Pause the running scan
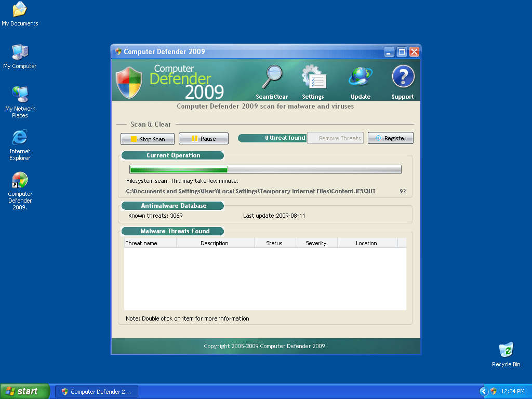The width and height of the screenshot is (532, 399). (x=204, y=139)
